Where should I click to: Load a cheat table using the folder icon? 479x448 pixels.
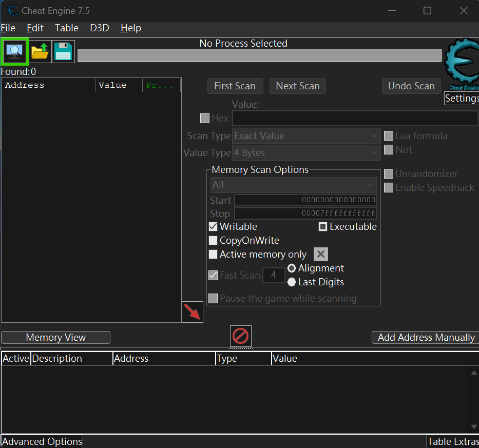coord(40,51)
